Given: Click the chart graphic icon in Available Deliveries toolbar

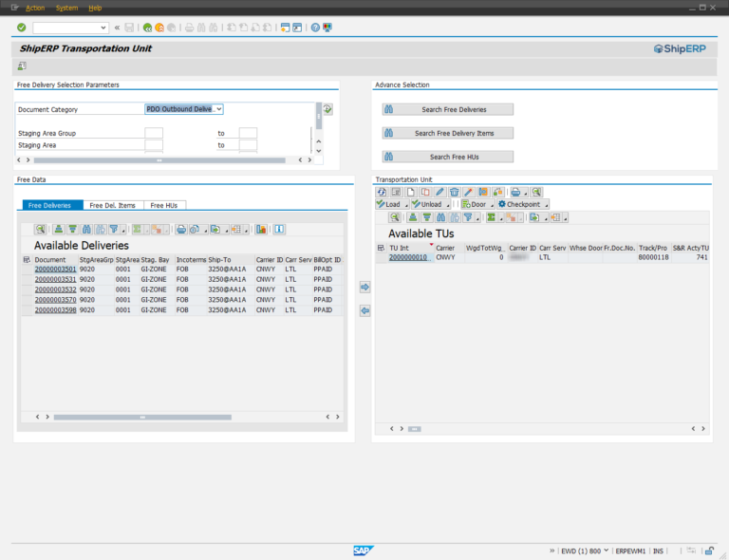Looking at the screenshot, I should (x=261, y=229).
